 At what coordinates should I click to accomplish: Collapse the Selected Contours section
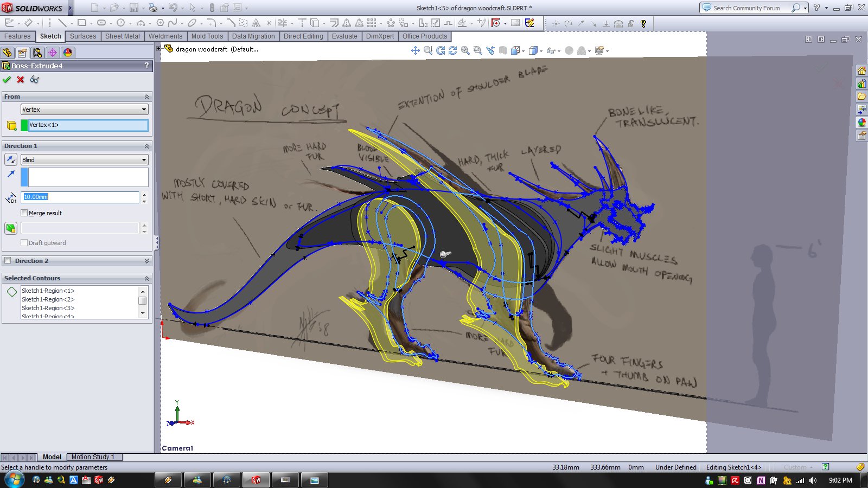click(x=146, y=278)
